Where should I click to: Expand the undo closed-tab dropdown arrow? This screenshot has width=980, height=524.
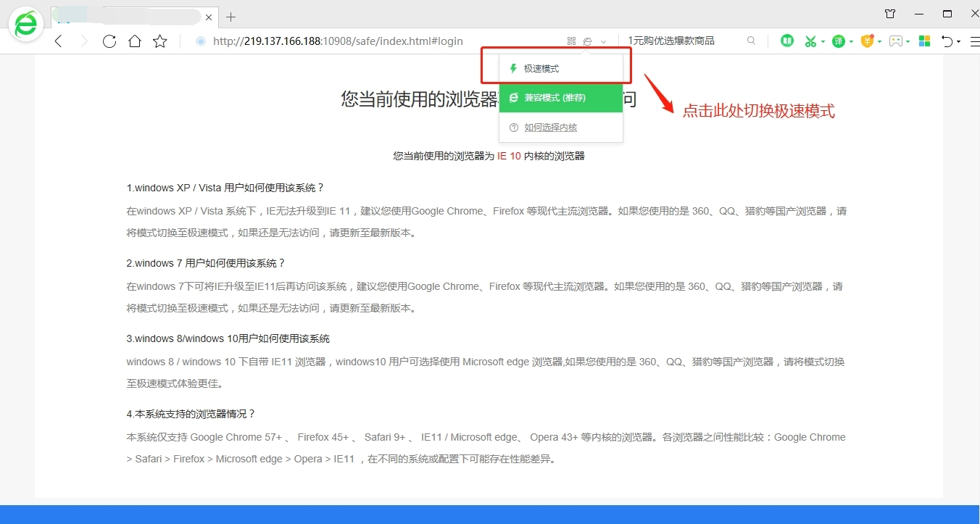(x=958, y=42)
